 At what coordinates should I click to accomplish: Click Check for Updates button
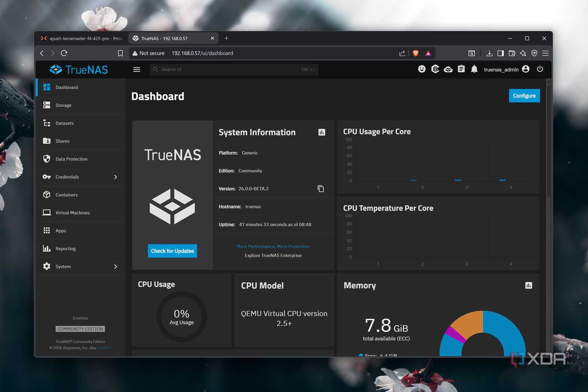(x=172, y=251)
